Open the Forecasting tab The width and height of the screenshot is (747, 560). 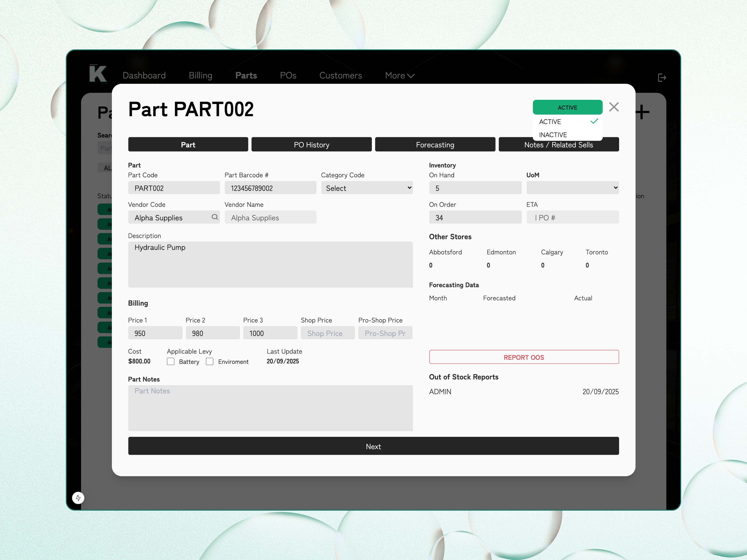coord(435,145)
